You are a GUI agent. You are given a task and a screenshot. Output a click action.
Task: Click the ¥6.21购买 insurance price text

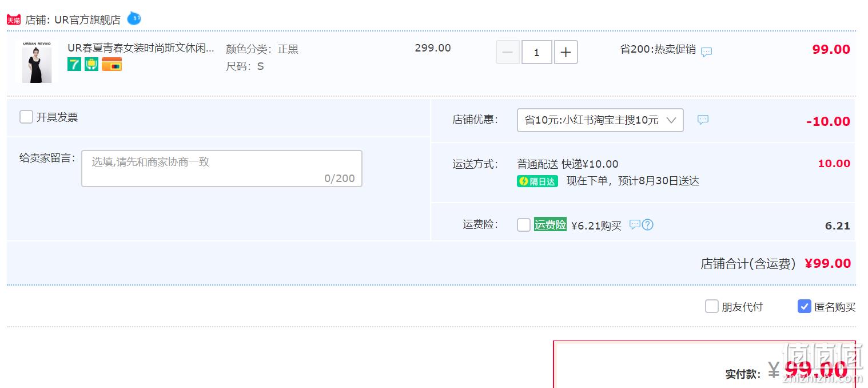point(596,225)
